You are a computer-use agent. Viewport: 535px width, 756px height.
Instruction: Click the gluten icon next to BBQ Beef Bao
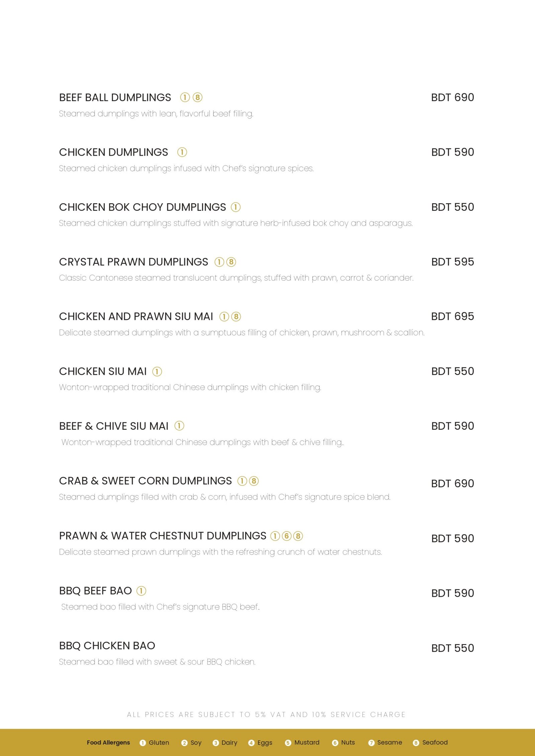[x=141, y=591]
